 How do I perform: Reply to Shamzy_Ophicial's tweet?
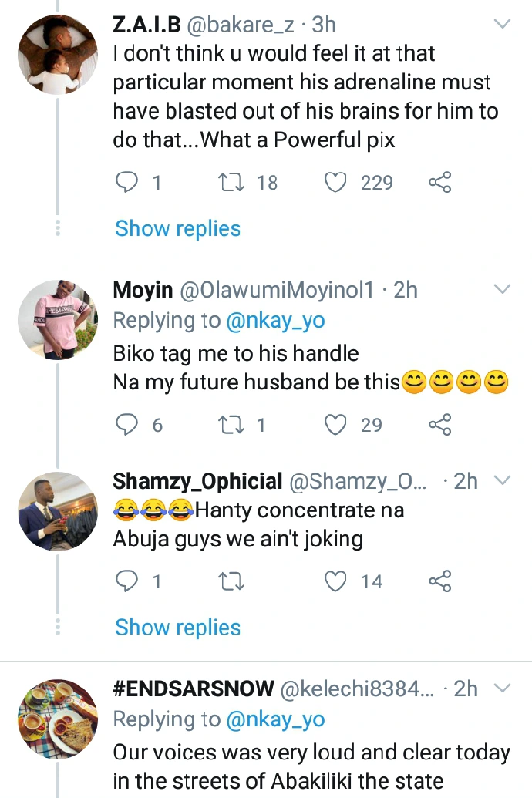tap(126, 581)
